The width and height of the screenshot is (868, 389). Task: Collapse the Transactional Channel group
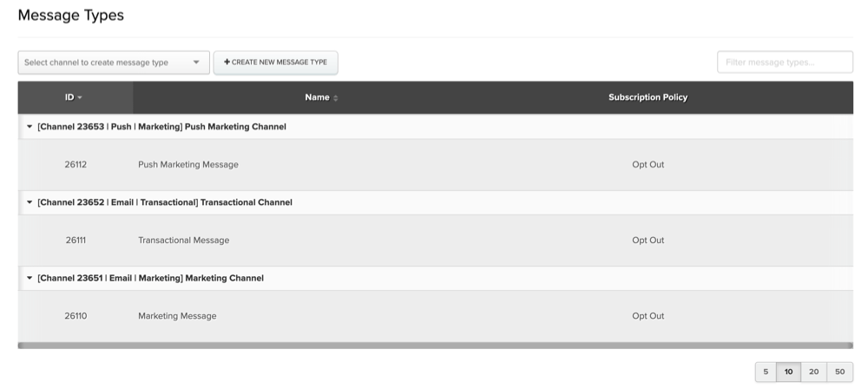[30, 202]
